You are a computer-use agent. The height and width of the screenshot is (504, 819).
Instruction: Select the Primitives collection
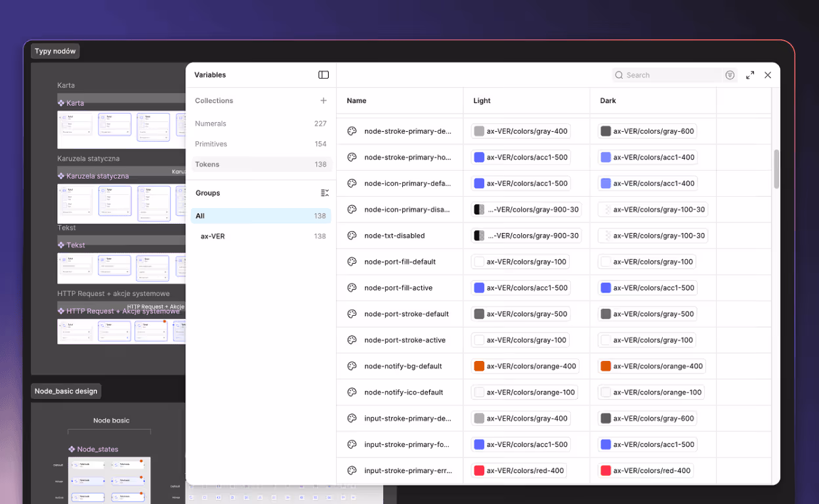click(x=261, y=144)
